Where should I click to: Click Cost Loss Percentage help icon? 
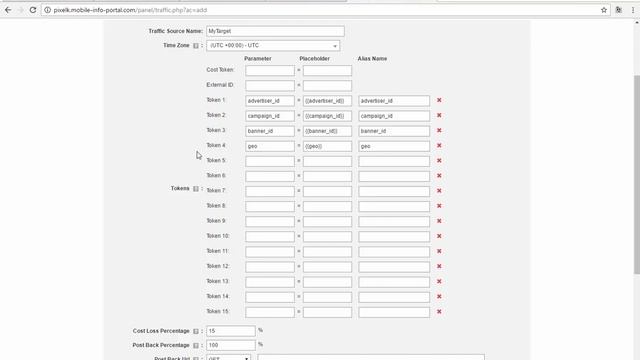196,331
